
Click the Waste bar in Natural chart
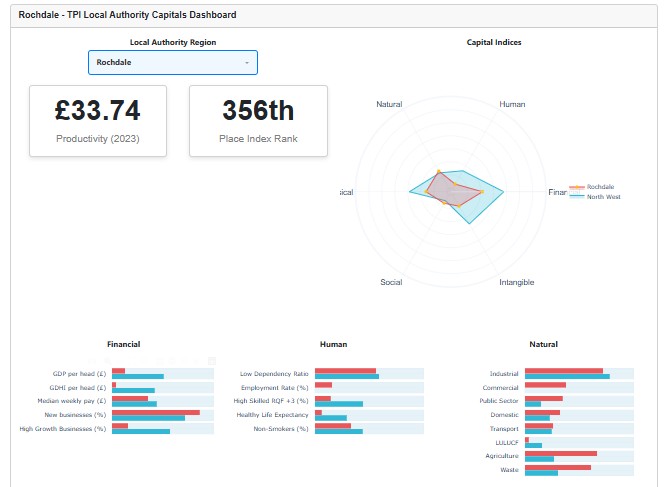[x=557, y=467]
